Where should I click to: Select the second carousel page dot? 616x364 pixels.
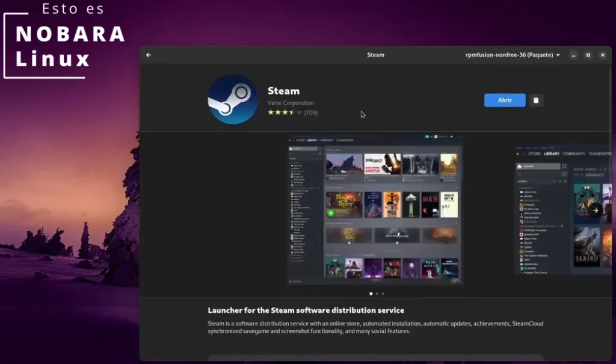tap(377, 294)
